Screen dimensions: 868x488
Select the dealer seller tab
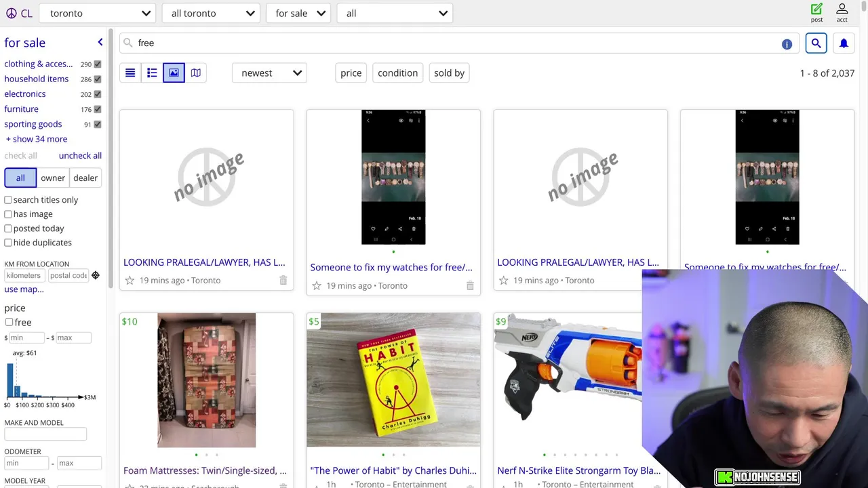coord(85,178)
